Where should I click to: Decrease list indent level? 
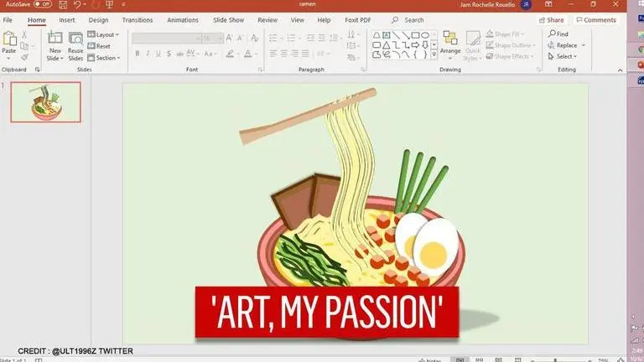(x=311, y=39)
